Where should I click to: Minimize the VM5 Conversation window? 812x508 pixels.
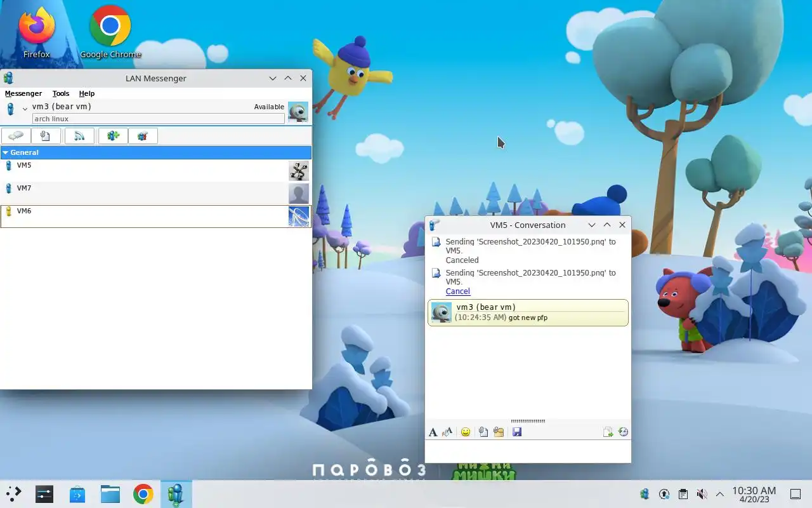tap(591, 225)
